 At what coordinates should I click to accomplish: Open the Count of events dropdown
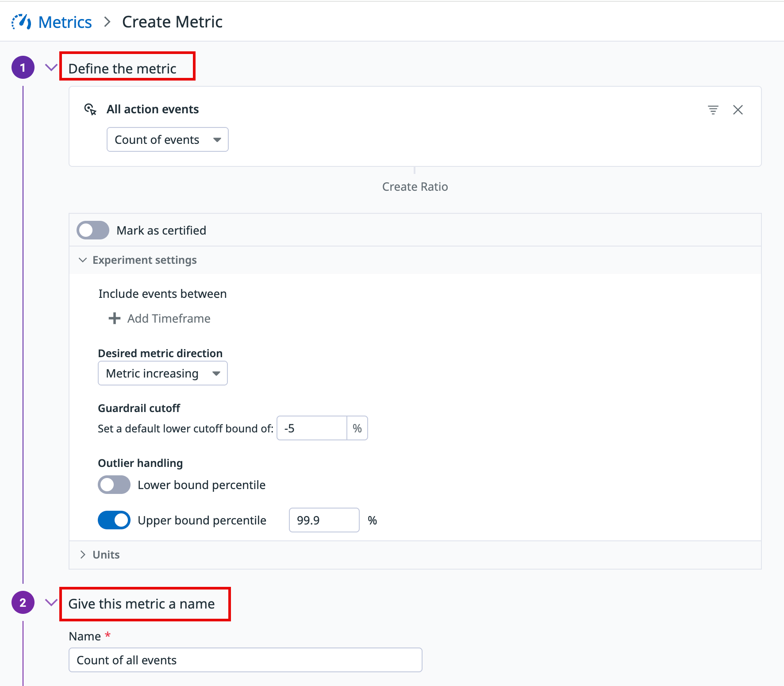167,140
